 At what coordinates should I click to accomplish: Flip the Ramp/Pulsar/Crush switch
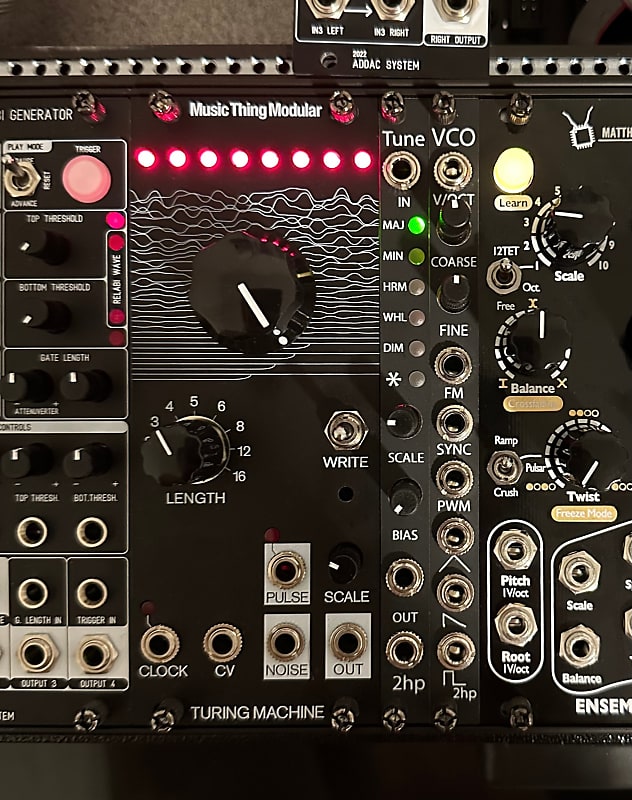click(504, 468)
